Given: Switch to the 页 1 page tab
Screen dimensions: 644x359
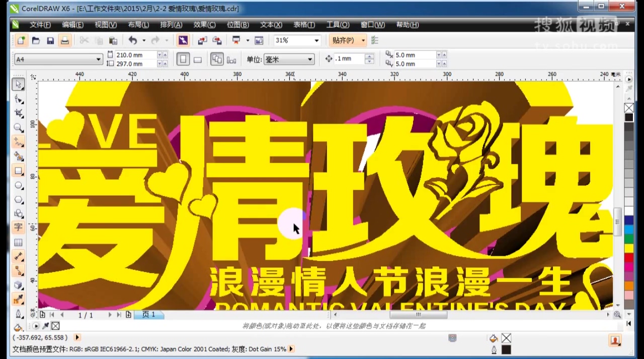Looking at the screenshot, I should 149,314.
